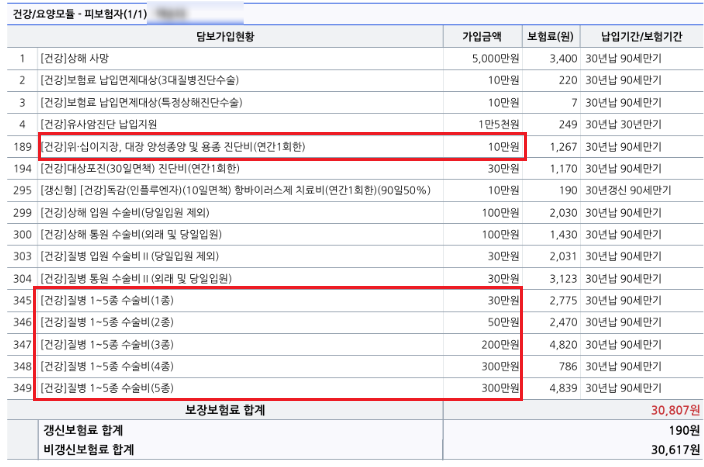Click the 보장보험료 합계 label
The width and height of the screenshot is (704, 467).
pos(225,410)
